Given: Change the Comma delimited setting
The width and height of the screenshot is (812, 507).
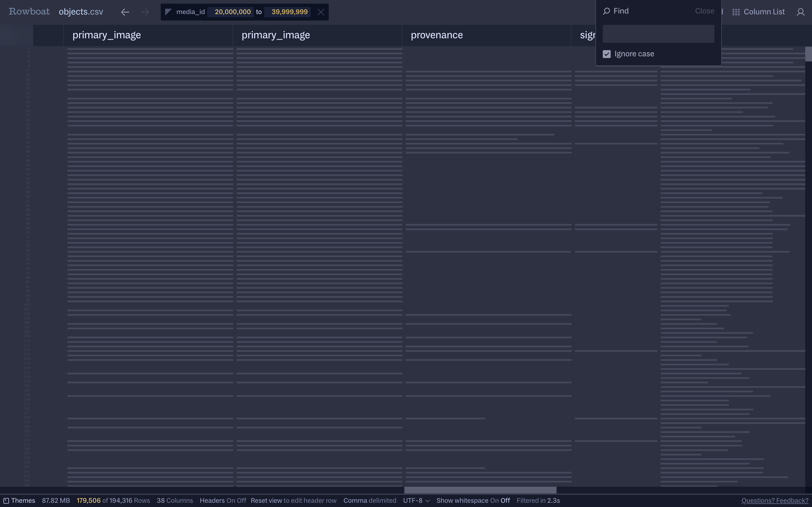Looking at the screenshot, I should (369, 501).
